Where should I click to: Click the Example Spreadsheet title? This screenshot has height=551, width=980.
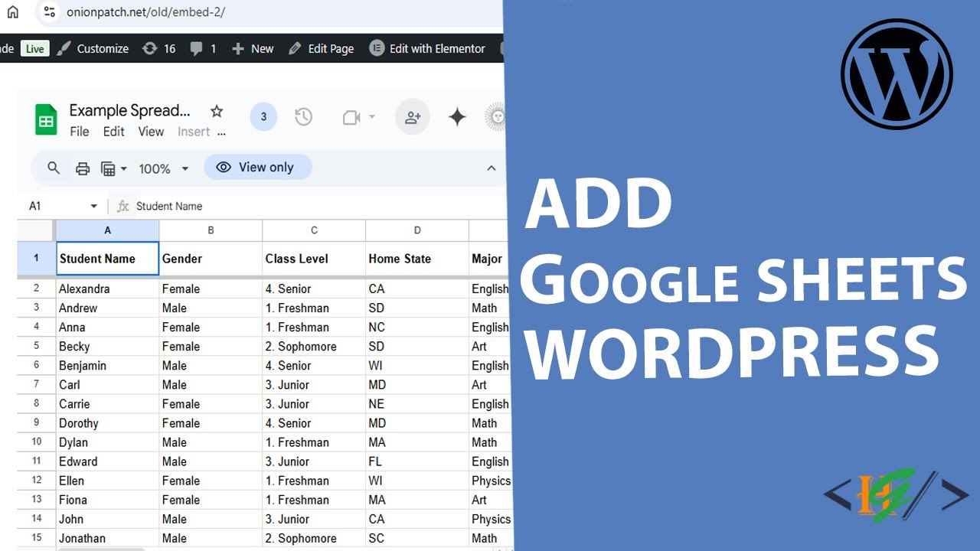tap(129, 110)
